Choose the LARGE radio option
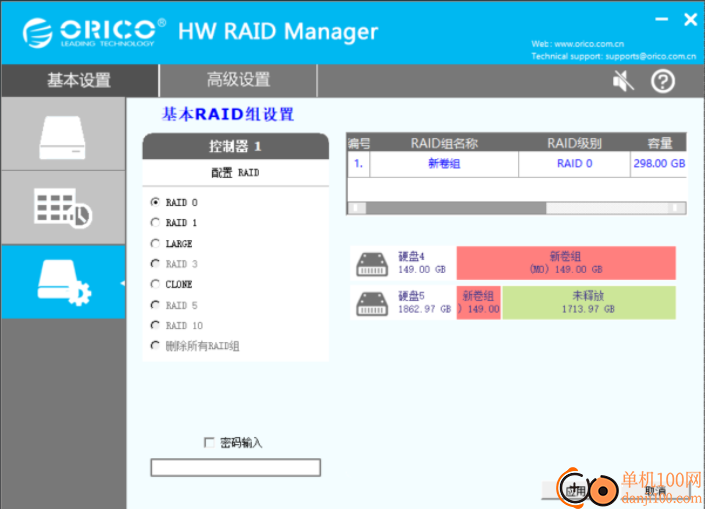The image size is (705, 509). pos(155,243)
